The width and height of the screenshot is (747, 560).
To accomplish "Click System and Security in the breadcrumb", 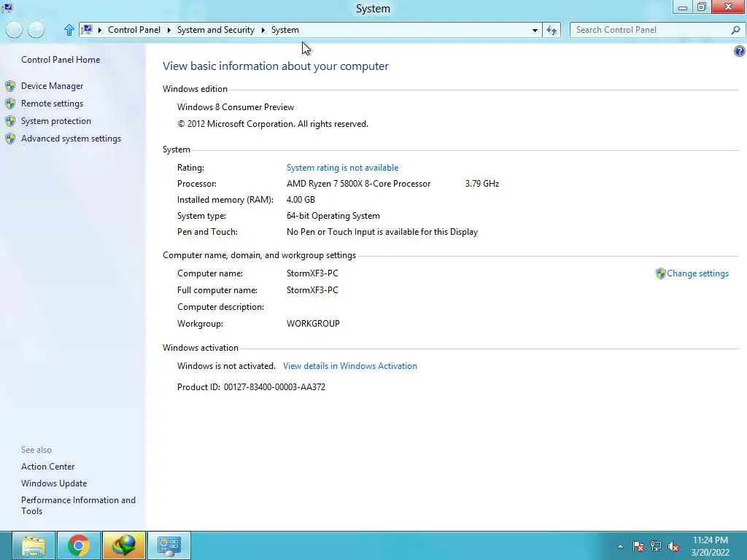I will 215,29.
